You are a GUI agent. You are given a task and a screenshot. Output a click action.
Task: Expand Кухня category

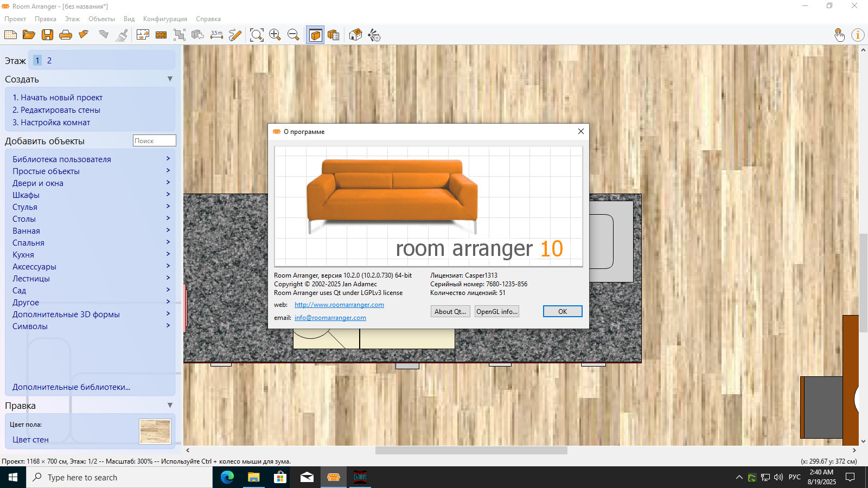(91, 254)
